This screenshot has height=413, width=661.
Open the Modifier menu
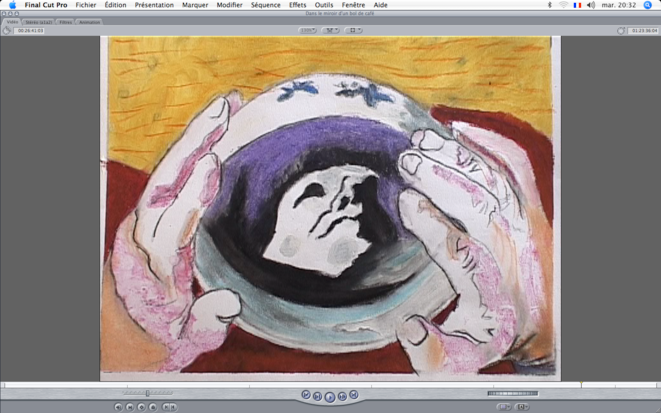point(229,5)
